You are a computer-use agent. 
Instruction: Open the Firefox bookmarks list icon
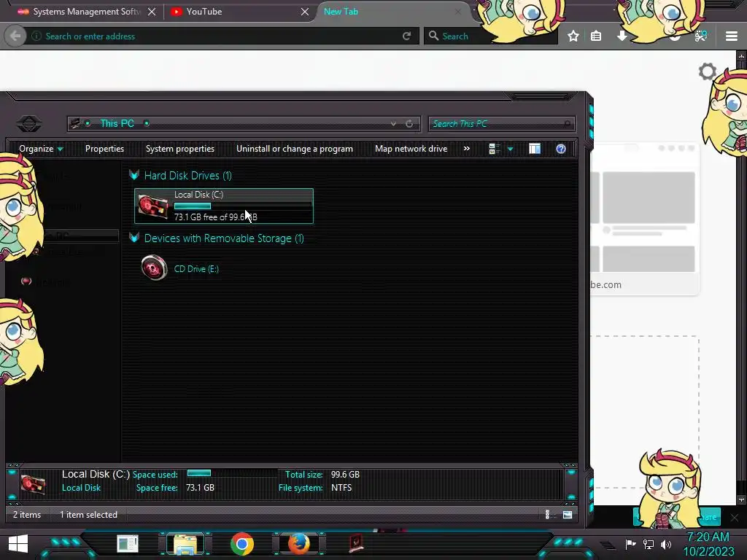pos(596,36)
